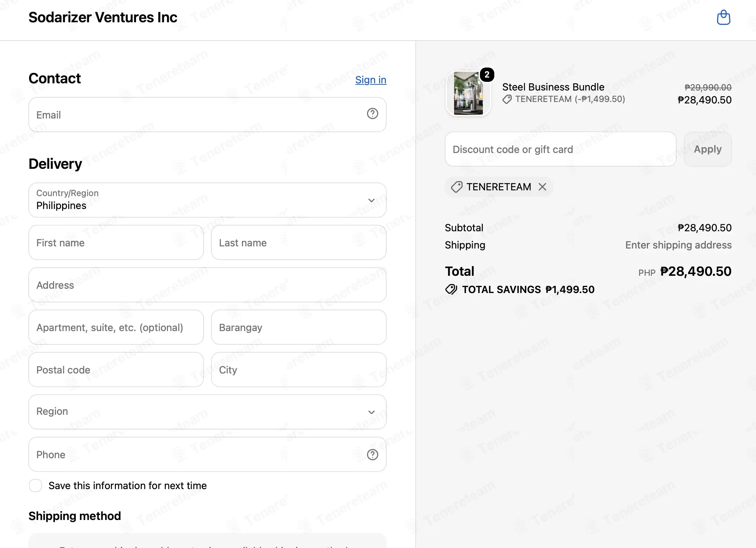This screenshot has height=548, width=756.
Task: Click the Steel Business Bundle product name
Action: [553, 87]
